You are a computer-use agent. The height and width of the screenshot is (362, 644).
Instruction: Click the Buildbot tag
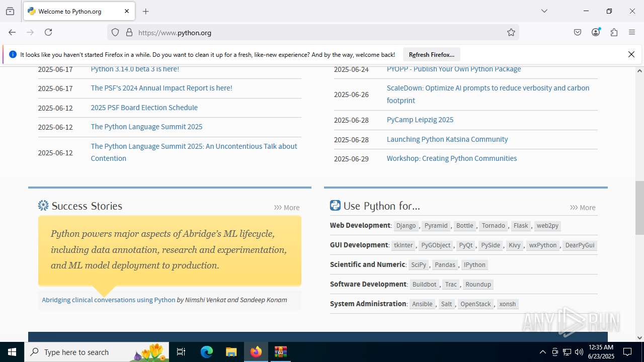(425, 285)
